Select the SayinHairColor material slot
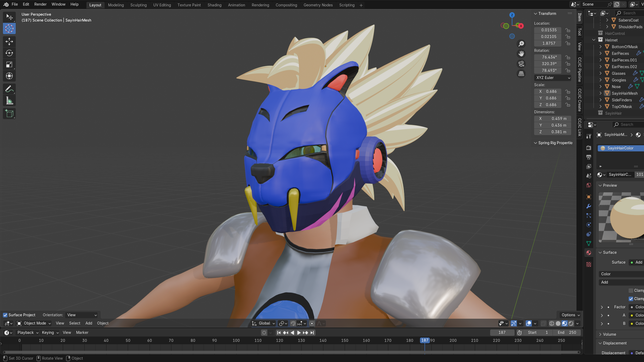Viewport: 644px width, 362px height. pyautogui.click(x=620, y=148)
